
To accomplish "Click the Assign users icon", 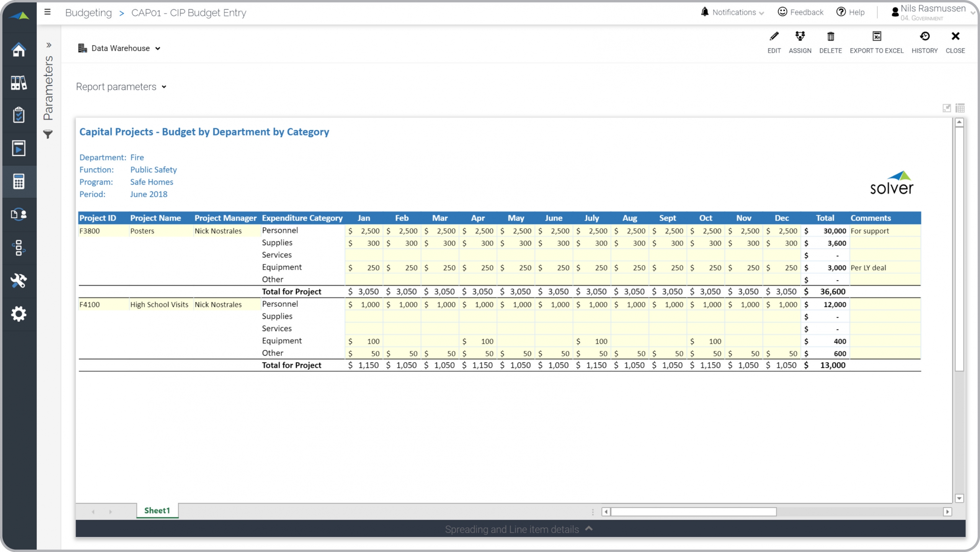I will tap(800, 36).
